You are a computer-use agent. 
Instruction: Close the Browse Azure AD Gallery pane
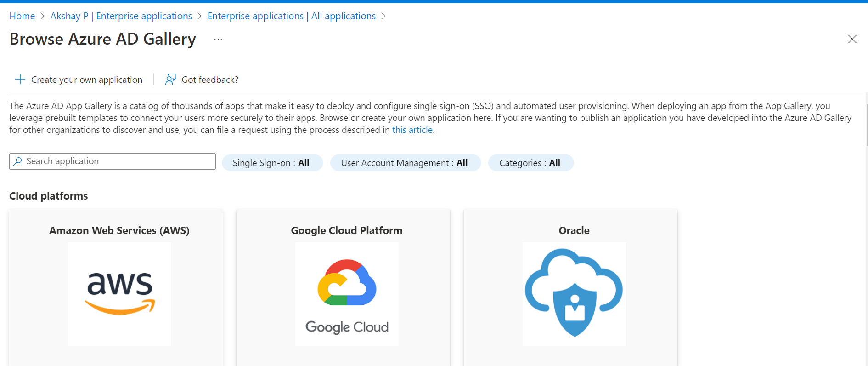[852, 39]
